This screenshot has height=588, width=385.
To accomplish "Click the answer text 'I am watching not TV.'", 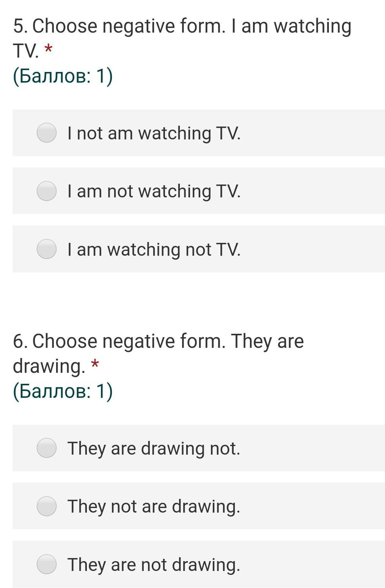I will (154, 250).
